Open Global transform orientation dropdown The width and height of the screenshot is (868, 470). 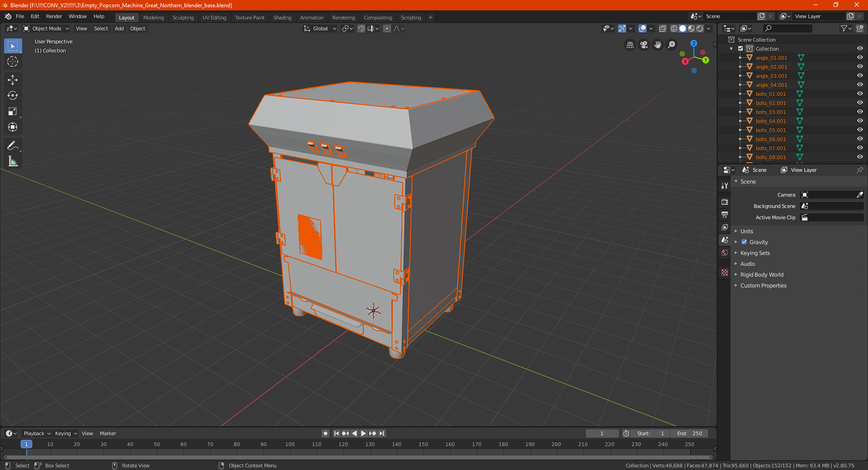(320, 28)
